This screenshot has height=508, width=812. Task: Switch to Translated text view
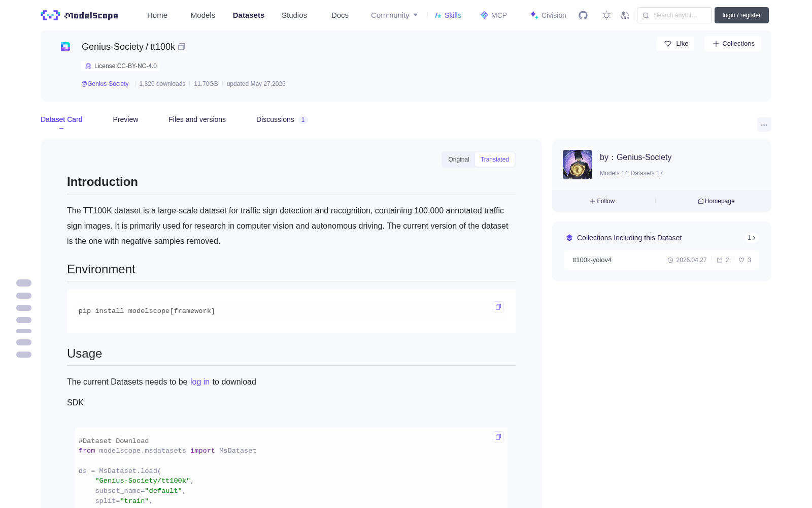pos(495,160)
